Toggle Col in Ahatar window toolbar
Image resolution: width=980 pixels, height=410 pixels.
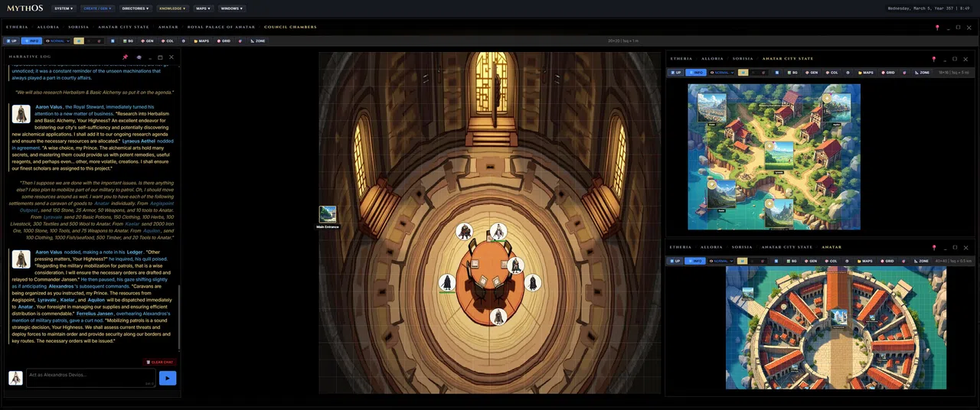point(831,261)
